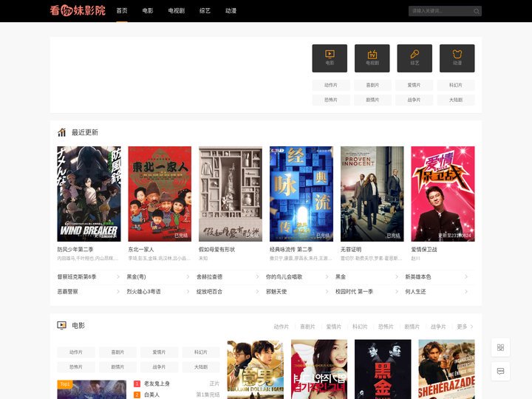Open the 经典咏流传 poster thumbnail

(301, 194)
